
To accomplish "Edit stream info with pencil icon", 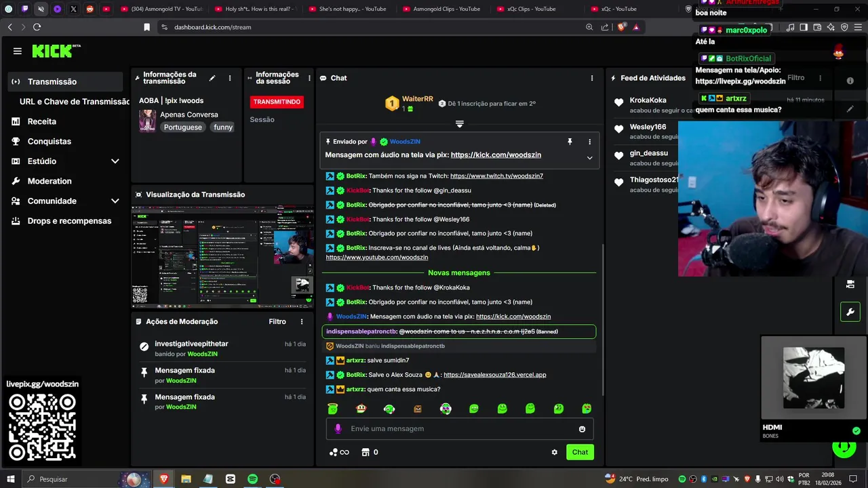I will pos(212,78).
